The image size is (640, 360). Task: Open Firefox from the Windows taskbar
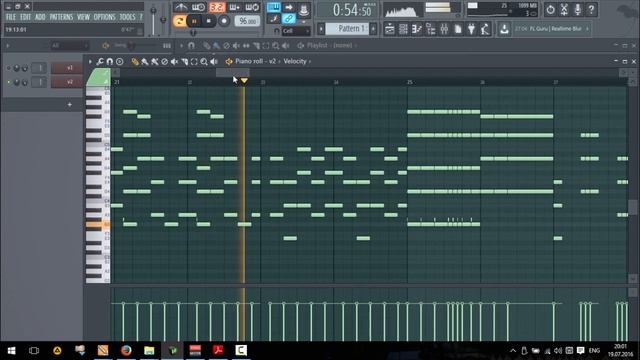tap(126, 350)
